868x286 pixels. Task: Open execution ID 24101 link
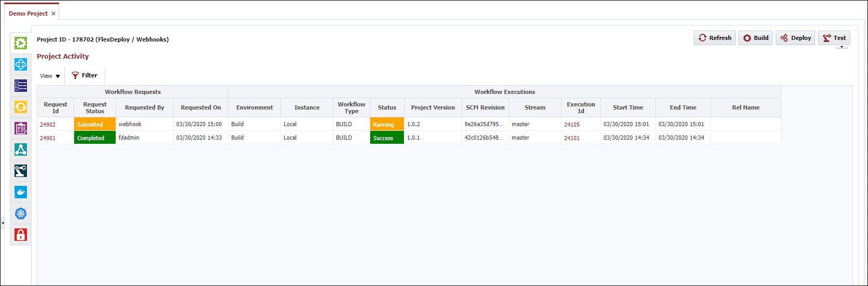[x=572, y=138]
